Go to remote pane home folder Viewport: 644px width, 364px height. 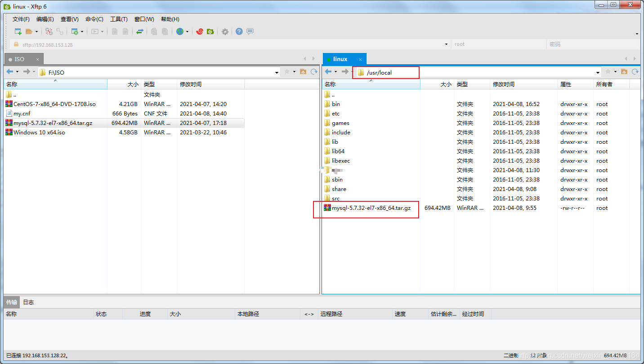point(624,72)
